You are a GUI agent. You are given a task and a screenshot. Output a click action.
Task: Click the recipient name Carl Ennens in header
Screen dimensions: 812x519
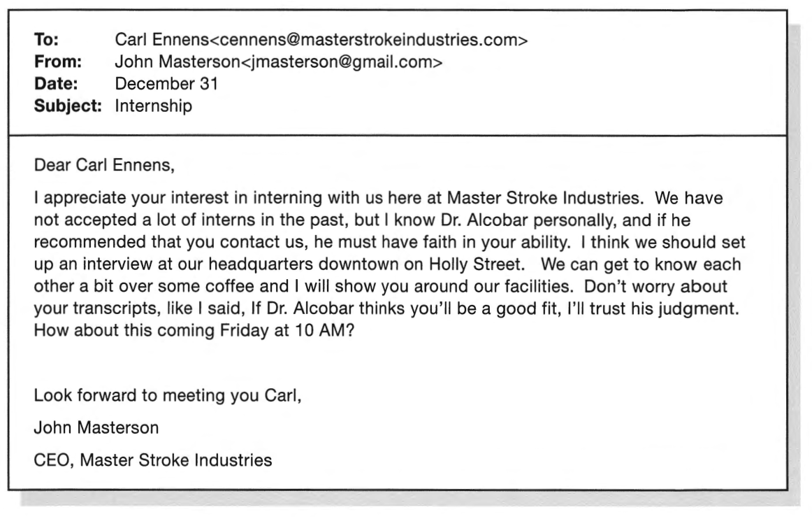click(161, 40)
